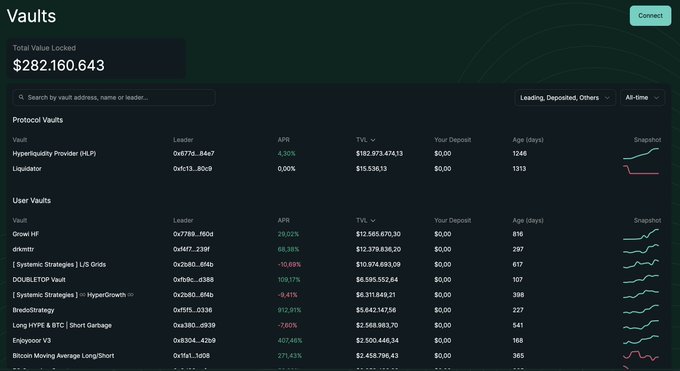Image resolution: width=680 pixels, height=371 pixels.
Task: Click leader address 0xfc13...80c9
Action: [193, 169]
